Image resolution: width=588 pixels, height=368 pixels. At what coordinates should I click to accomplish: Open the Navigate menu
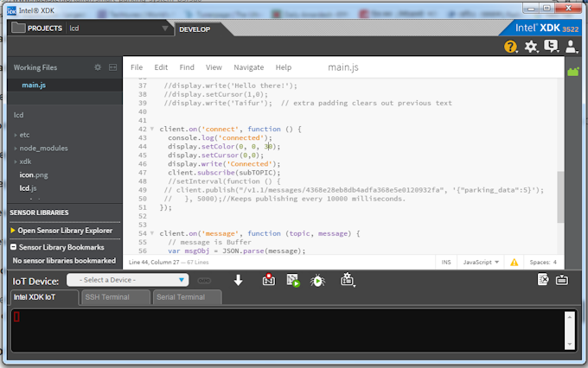click(249, 67)
